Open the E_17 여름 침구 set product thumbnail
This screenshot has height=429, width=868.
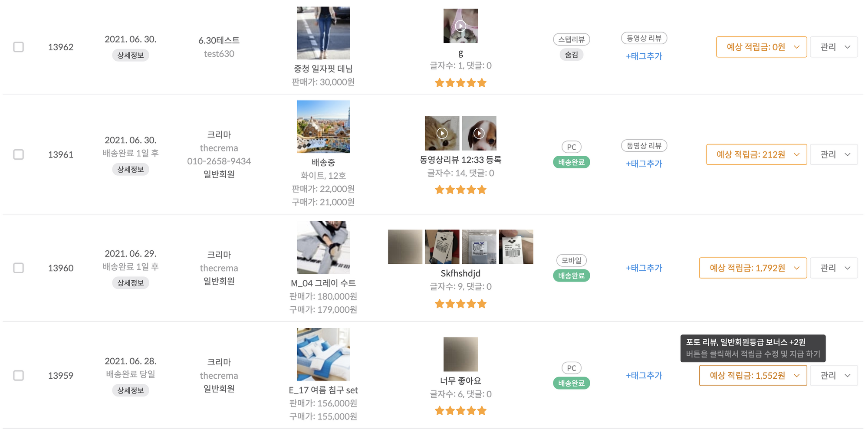tap(323, 354)
